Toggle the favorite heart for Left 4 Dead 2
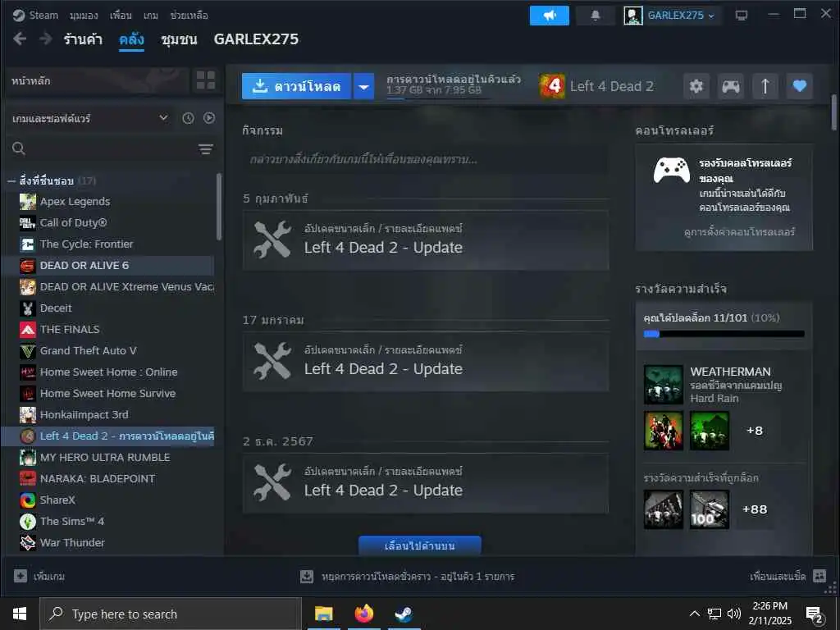 pyautogui.click(x=799, y=85)
